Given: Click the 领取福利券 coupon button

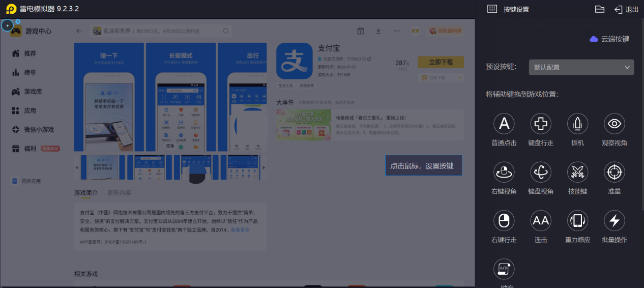Looking at the screenshot, I should [x=446, y=31].
